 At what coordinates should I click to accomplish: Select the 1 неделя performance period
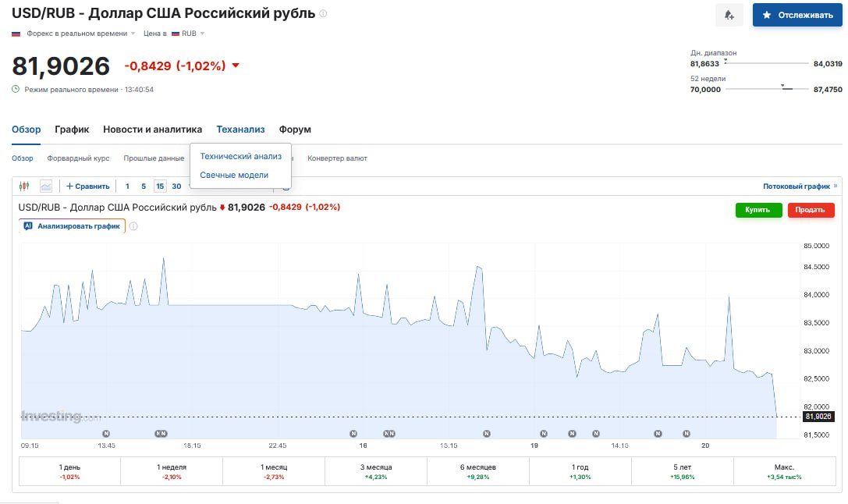[x=172, y=471]
